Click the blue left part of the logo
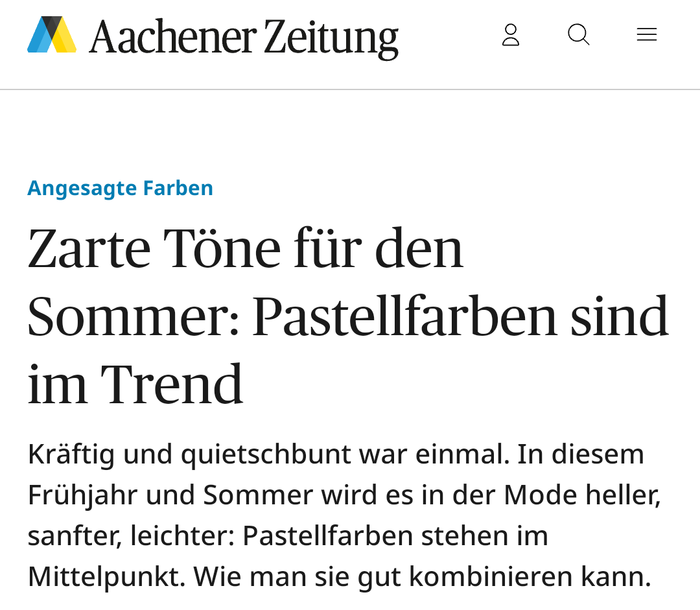The image size is (700, 610). pyautogui.click(x=38, y=39)
